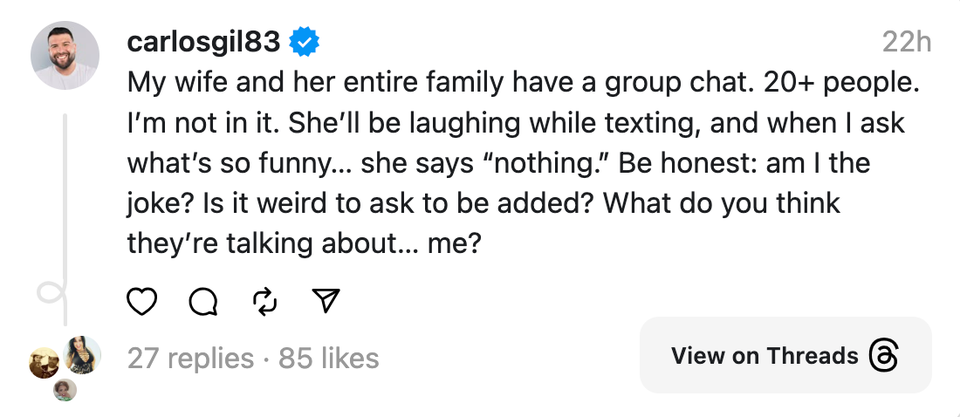The image size is (960, 417).
Task: Click the smallest replier avatar at the bottom
Action: point(65,389)
